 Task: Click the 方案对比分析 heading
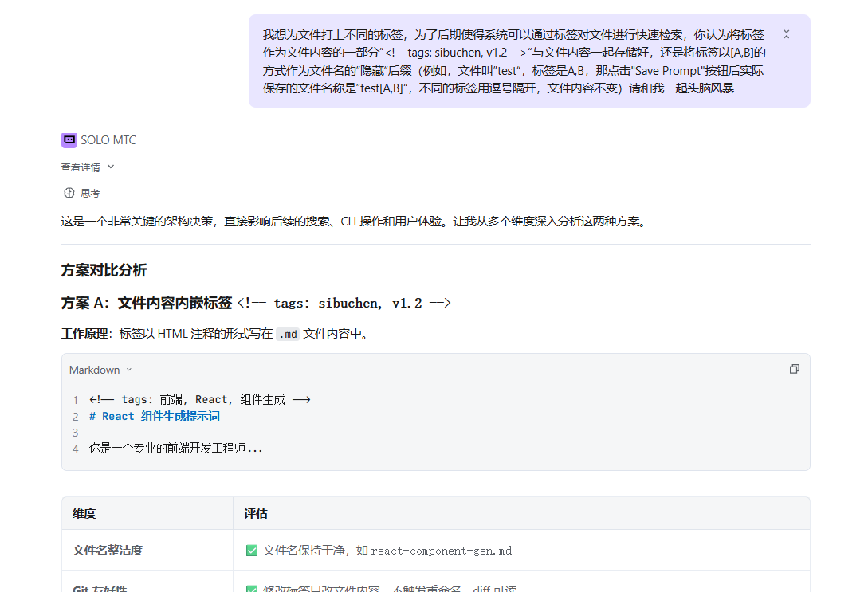click(x=104, y=270)
